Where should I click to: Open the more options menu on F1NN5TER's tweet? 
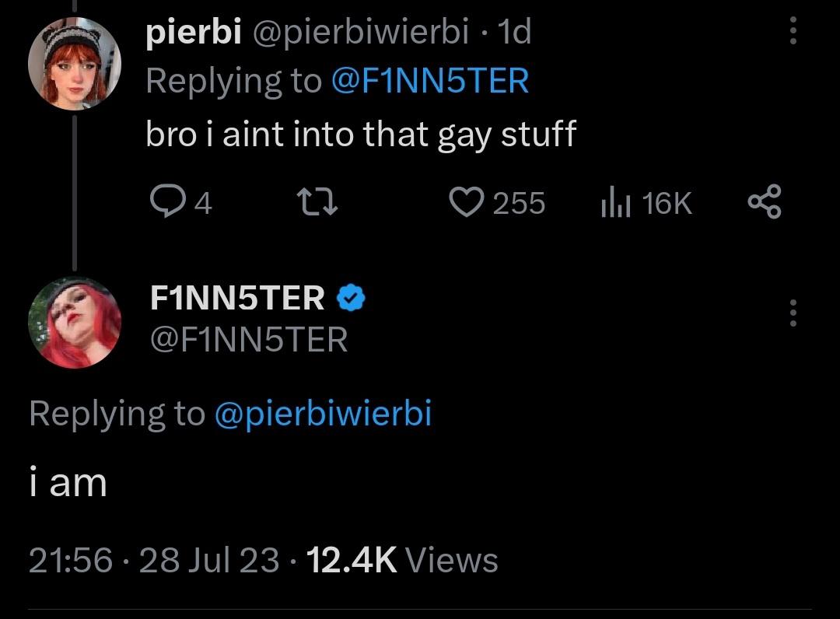coord(793,313)
